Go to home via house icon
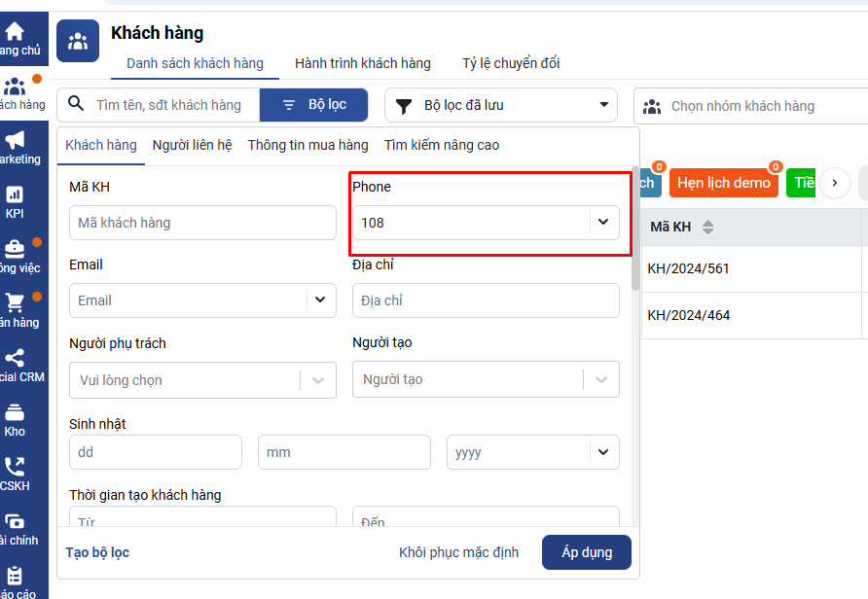 tap(15, 31)
